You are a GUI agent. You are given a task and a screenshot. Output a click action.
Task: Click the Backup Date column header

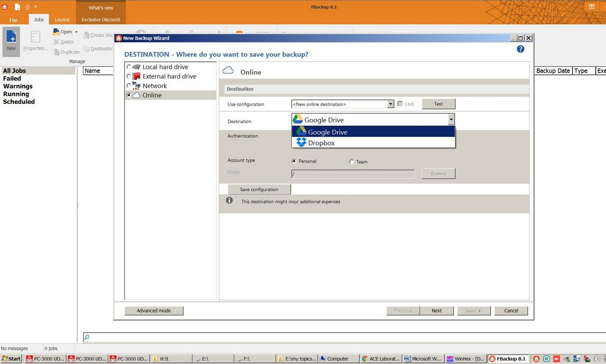[553, 71]
